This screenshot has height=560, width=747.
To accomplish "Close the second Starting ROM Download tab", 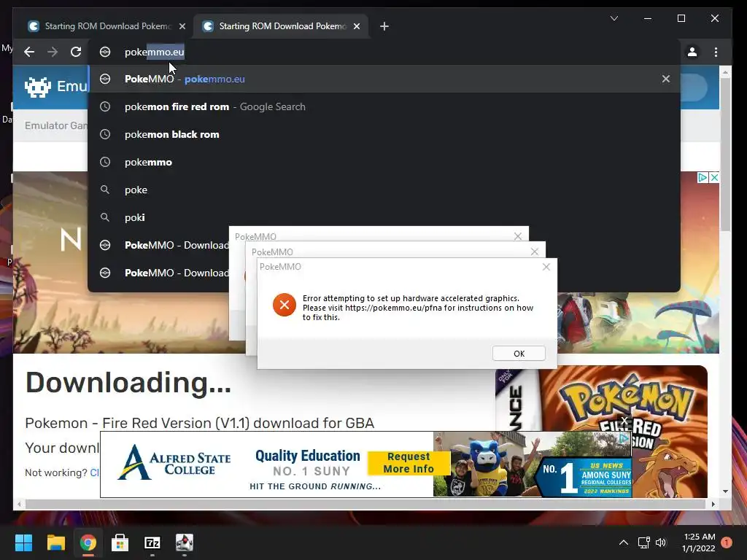I will click(x=356, y=26).
